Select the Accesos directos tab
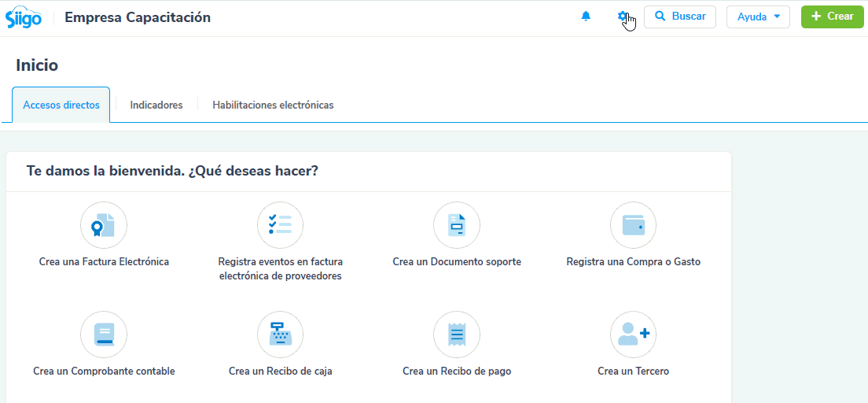This screenshot has width=868, height=403. (x=61, y=105)
